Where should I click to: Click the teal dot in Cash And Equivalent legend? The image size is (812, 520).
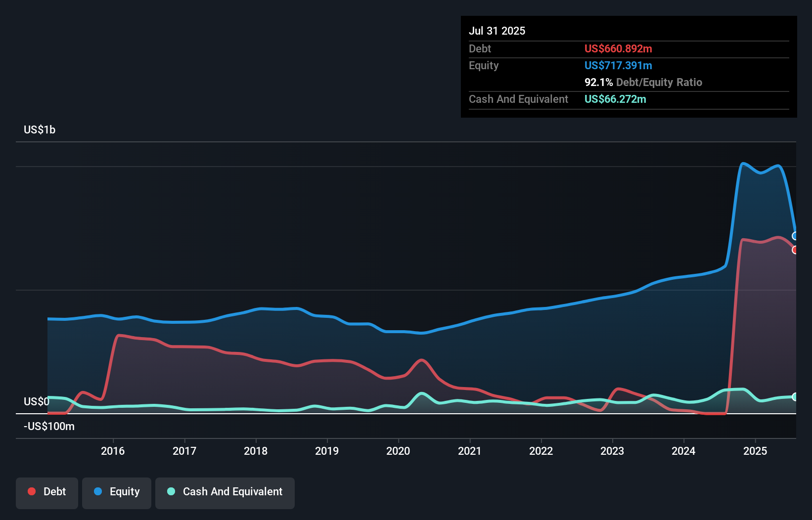[170, 491]
